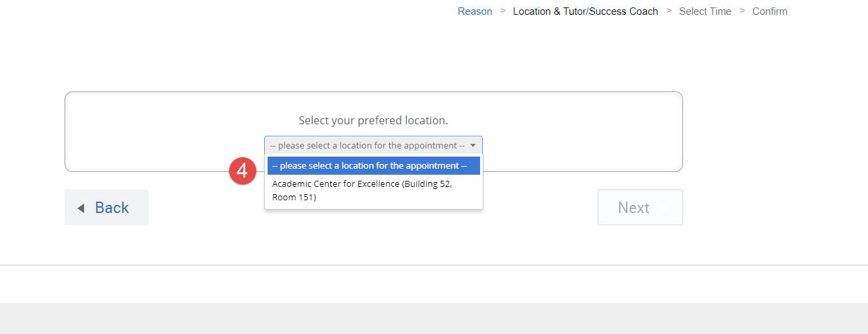Click Location & Tutor/Success Coach breadcrumb
Viewport: 868px width, 334px height.
pos(585,11)
